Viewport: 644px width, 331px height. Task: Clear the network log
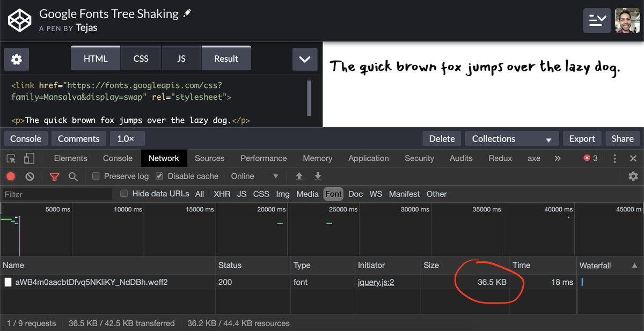30,176
